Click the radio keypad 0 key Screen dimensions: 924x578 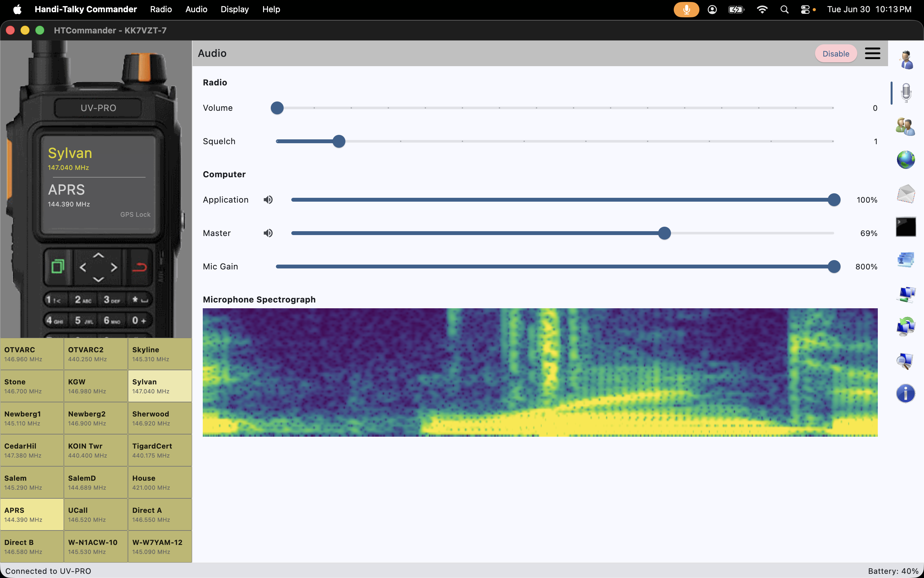[x=139, y=320]
